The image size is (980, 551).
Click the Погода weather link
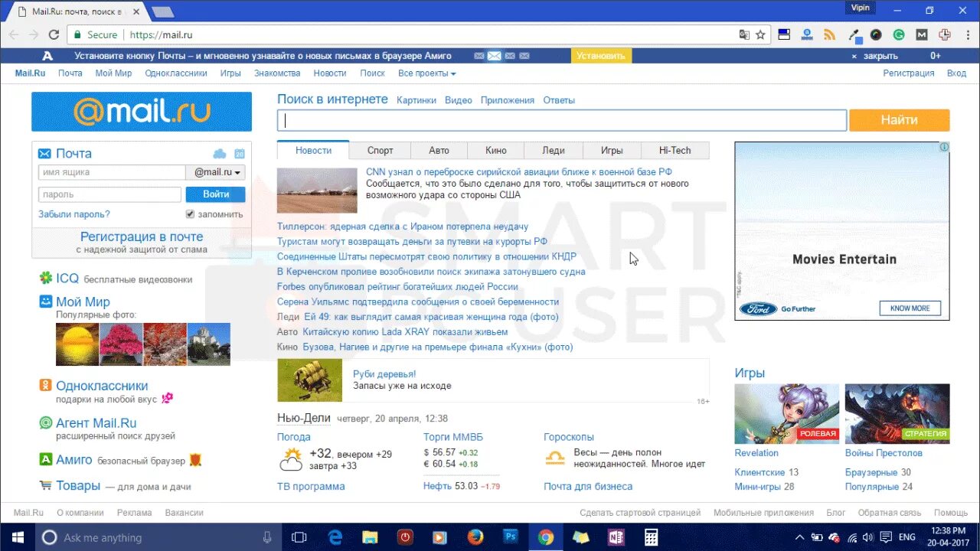click(x=294, y=437)
